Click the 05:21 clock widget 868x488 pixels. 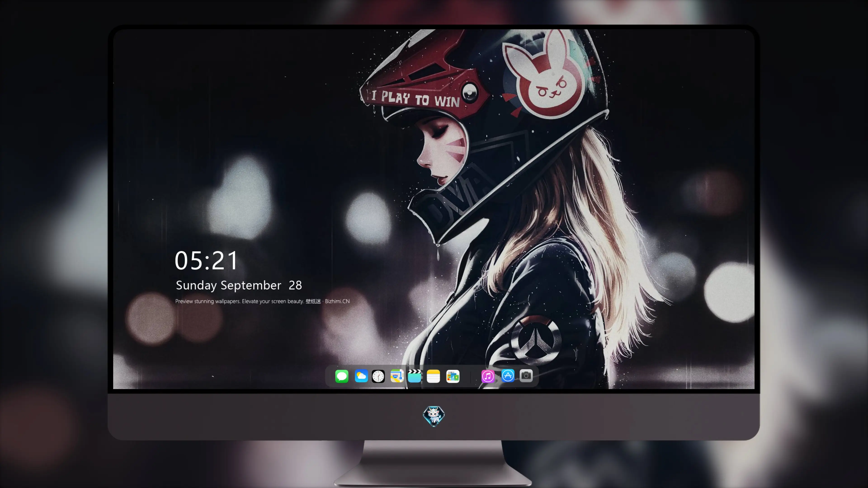pyautogui.click(x=206, y=261)
